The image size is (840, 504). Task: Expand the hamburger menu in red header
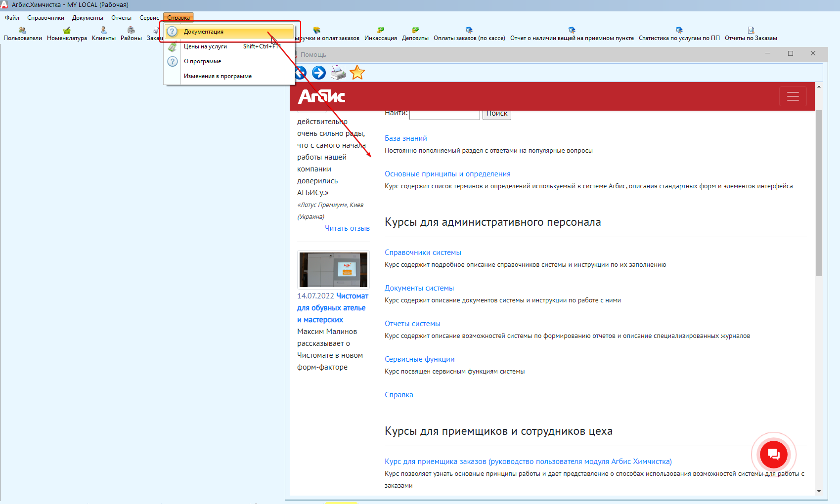coord(793,96)
